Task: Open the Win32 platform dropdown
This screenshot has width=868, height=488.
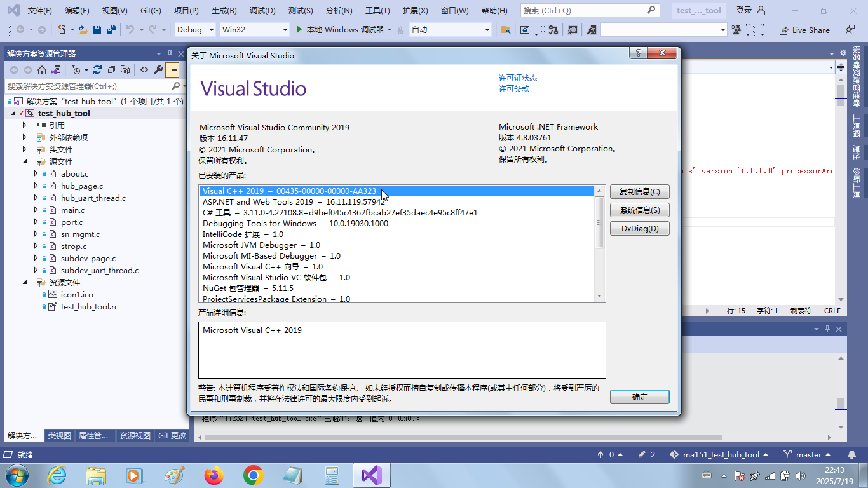Action: tap(254, 30)
